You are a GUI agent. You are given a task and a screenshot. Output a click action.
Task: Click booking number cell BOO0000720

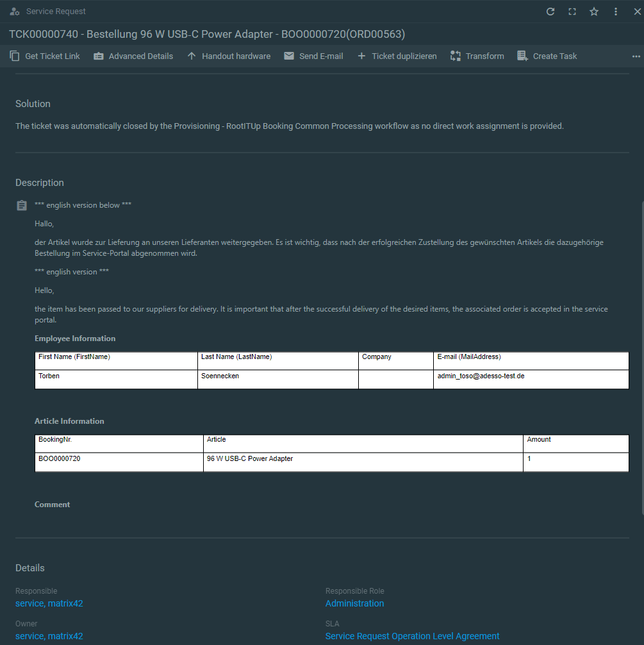tap(119, 462)
